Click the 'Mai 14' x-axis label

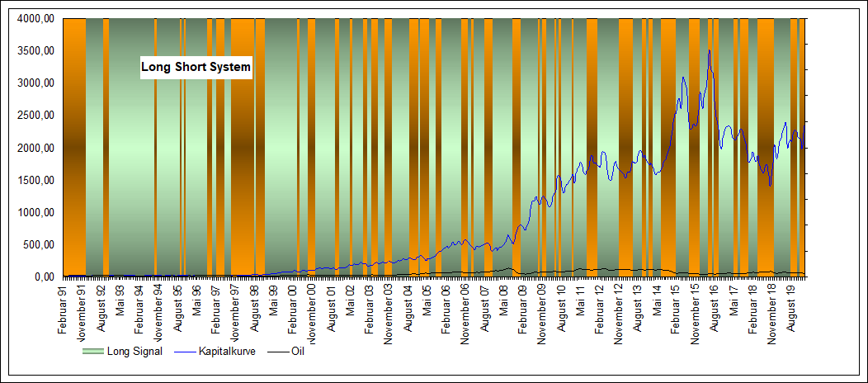pos(657,300)
